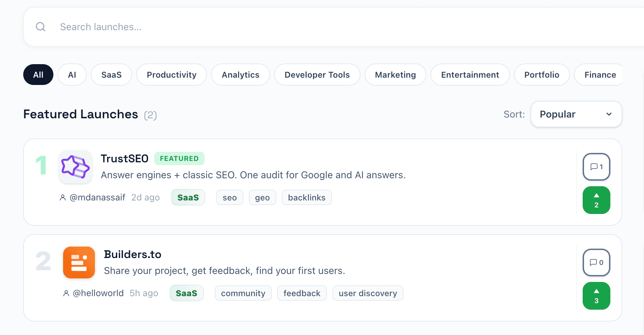The width and height of the screenshot is (644, 335).
Task: Filter by Developer Tools category
Action: 317,75
